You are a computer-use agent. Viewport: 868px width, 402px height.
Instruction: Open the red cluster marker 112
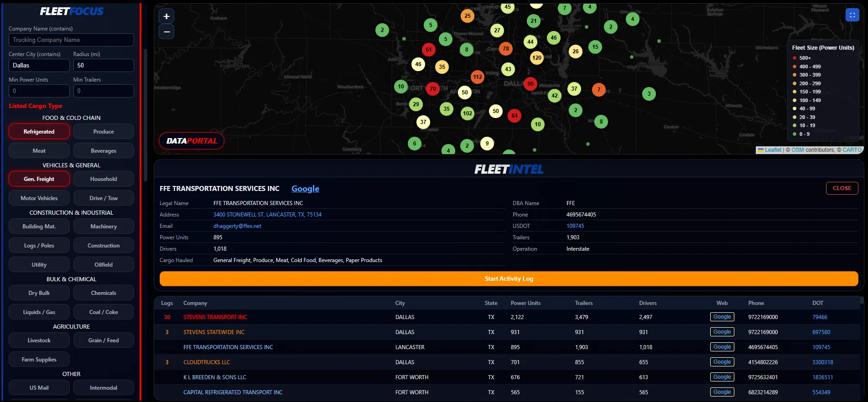[478, 77]
